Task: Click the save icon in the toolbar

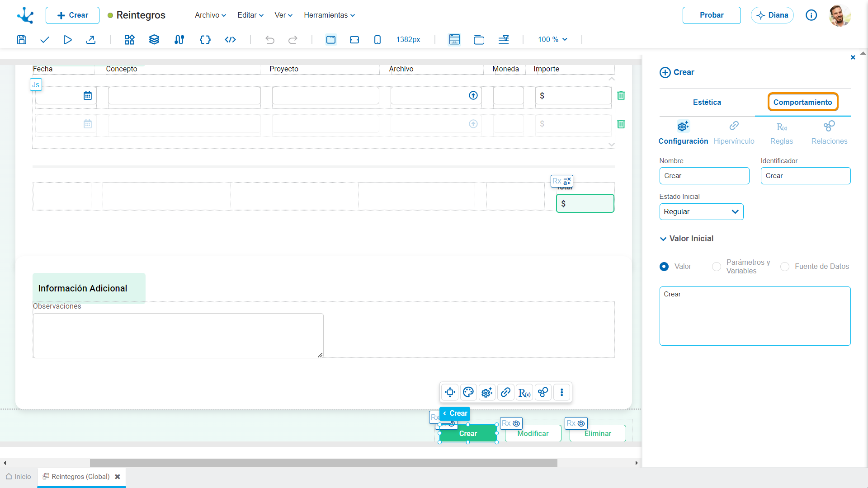Action: pyautogui.click(x=21, y=40)
